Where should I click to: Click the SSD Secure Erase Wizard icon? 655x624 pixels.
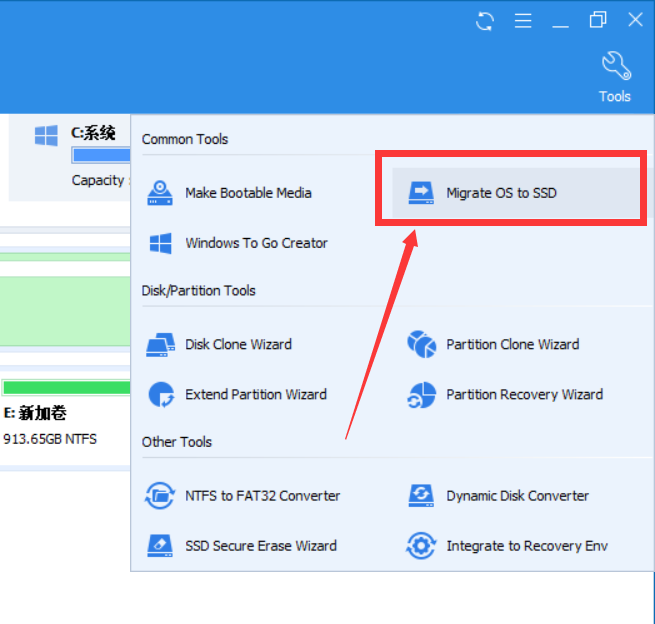click(160, 545)
